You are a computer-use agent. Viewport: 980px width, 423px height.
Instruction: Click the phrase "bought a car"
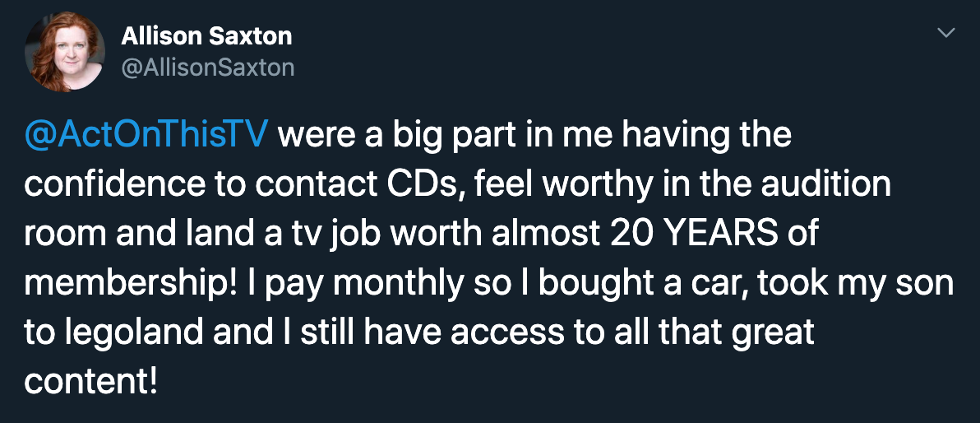pos(651,283)
